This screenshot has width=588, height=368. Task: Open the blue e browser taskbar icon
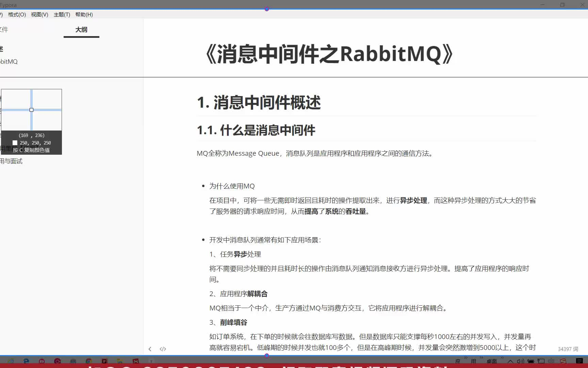coord(26,361)
